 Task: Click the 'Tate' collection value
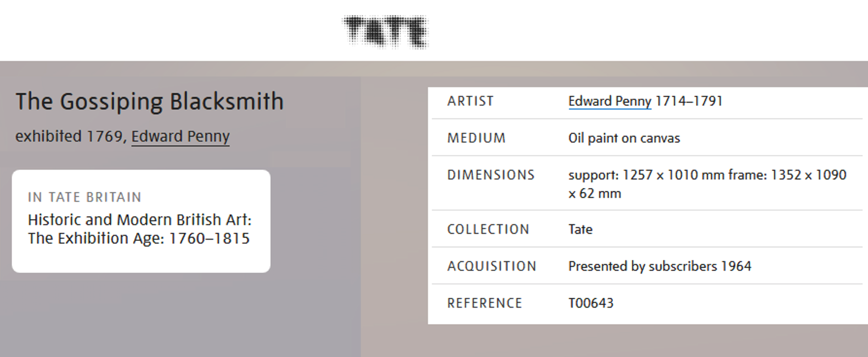point(580,229)
